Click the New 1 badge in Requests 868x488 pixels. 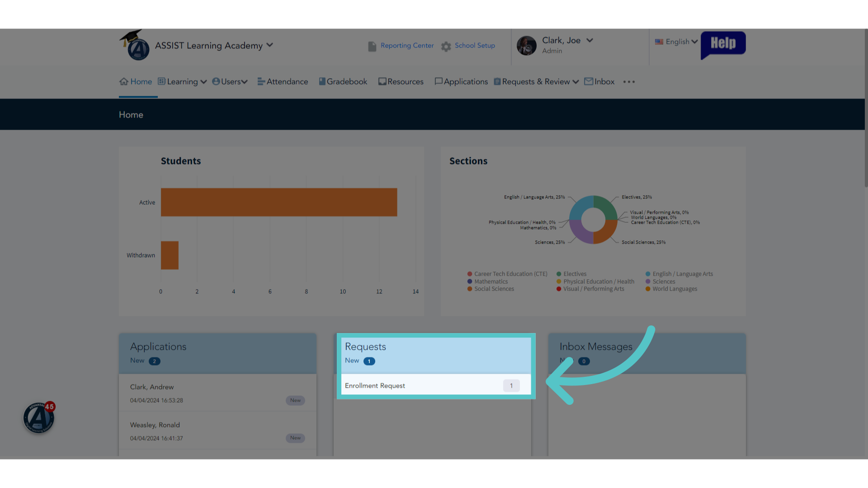point(369,361)
